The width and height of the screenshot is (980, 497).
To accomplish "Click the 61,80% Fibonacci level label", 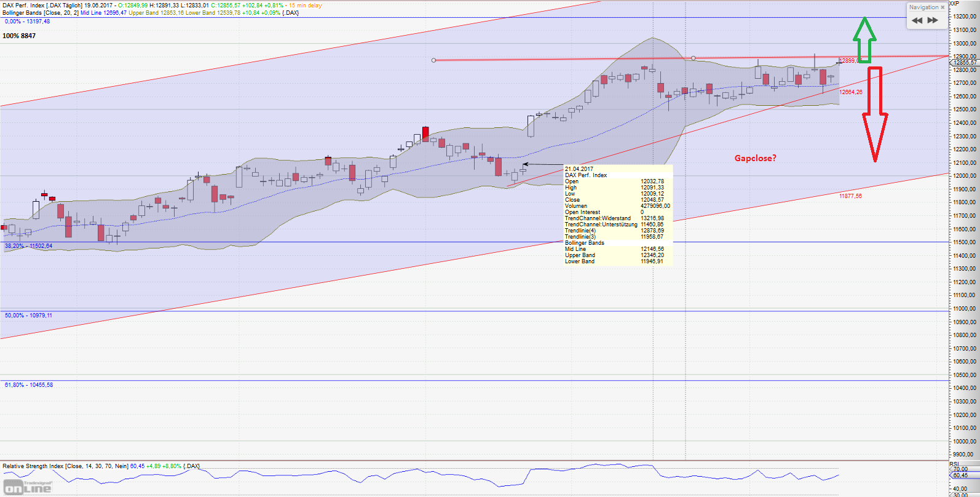I will [x=28, y=385].
